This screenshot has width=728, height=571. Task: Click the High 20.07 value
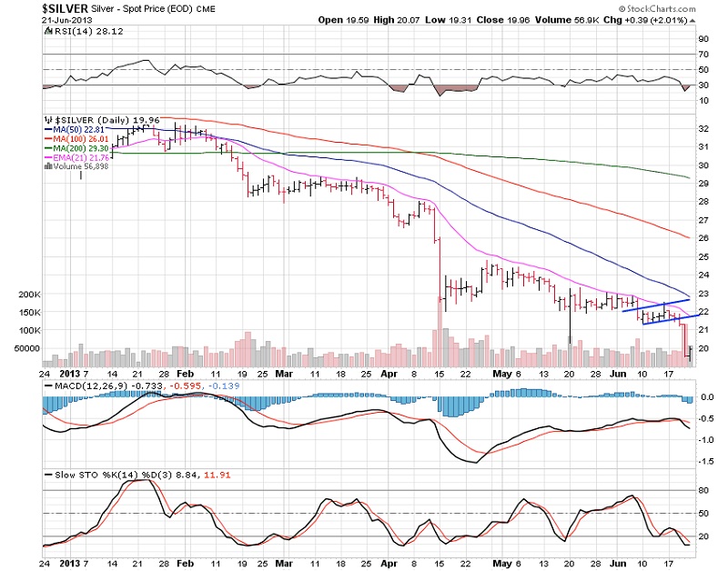pos(397,20)
